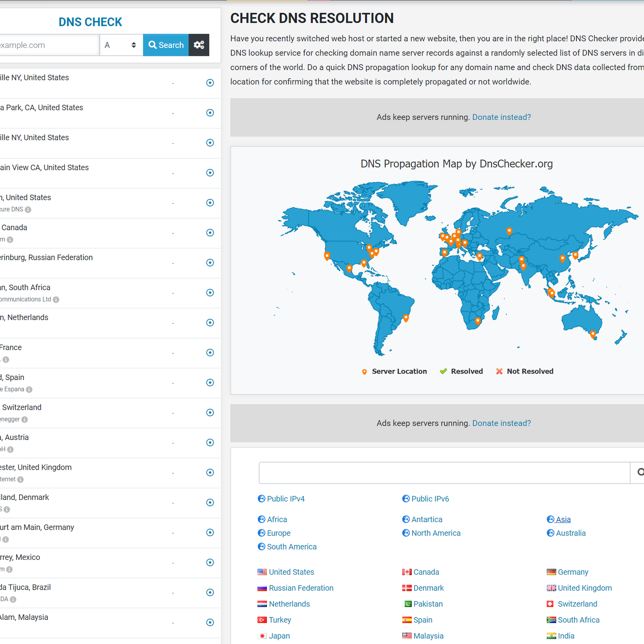Click target icon for France row
Screen dimensions: 644x644
210,353
